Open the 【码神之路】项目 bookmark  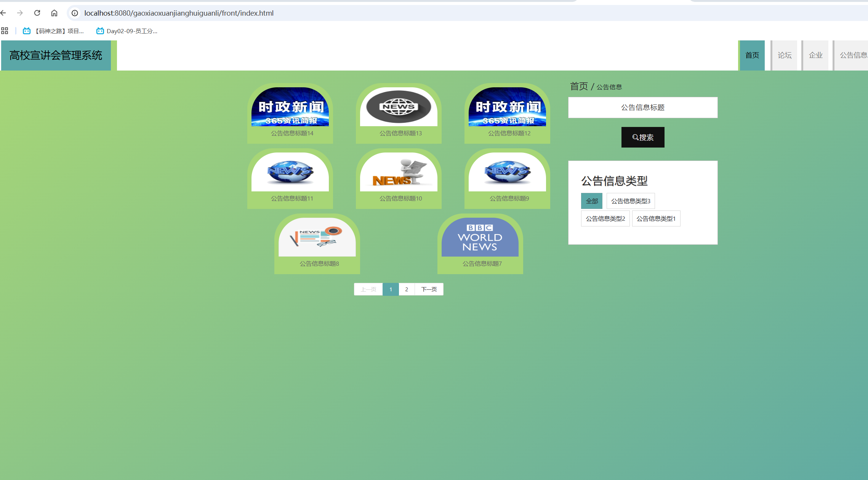[x=53, y=31]
